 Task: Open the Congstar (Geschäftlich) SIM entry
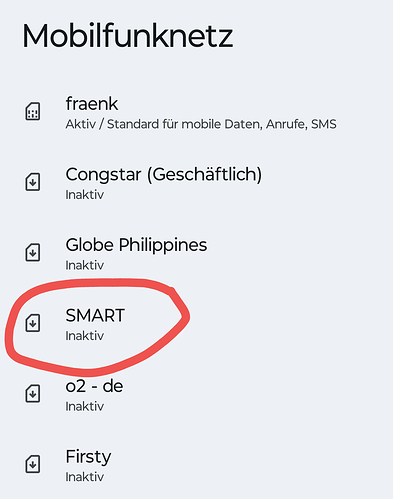point(196,183)
